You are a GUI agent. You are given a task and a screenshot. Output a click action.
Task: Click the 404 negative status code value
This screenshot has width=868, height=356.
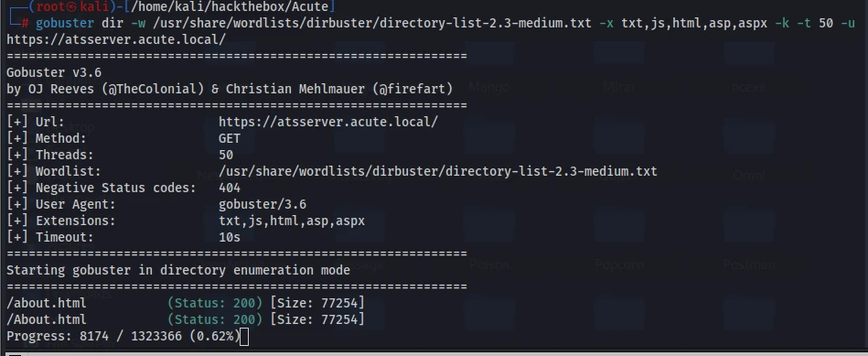click(x=230, y=188)
